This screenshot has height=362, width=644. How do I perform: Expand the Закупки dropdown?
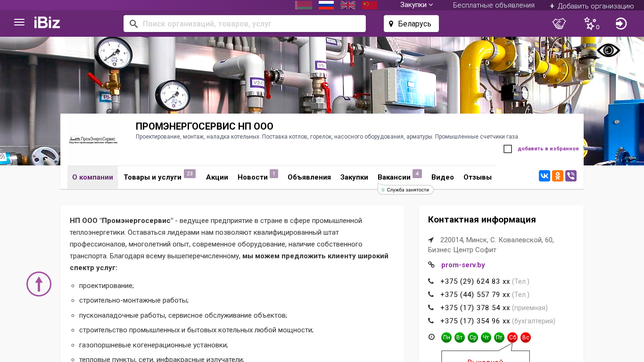(416, 5)
